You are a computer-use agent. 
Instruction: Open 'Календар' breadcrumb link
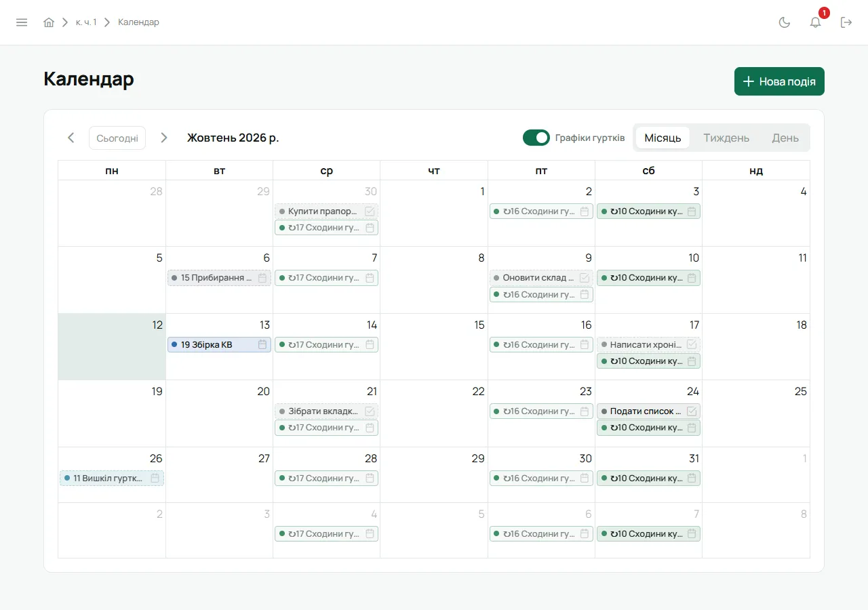pos(138,22)
